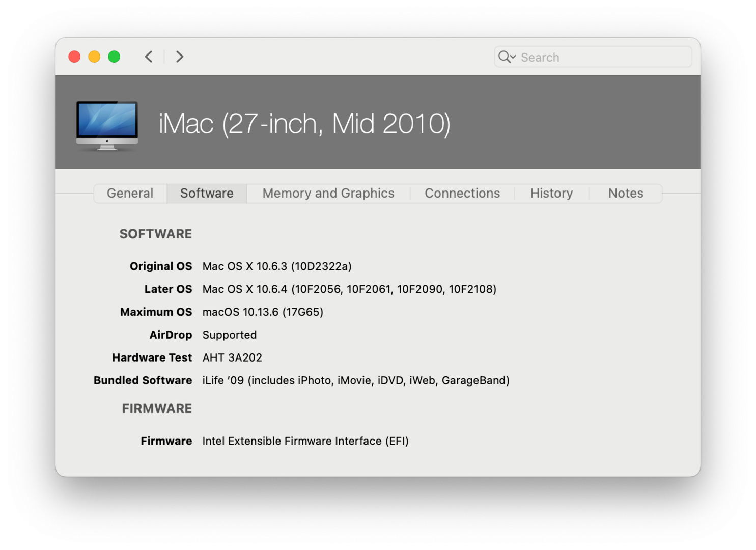This screenshot has height=550, width=756.
Task: Click the Bundled Software label
Action: [x=143, y=381]
